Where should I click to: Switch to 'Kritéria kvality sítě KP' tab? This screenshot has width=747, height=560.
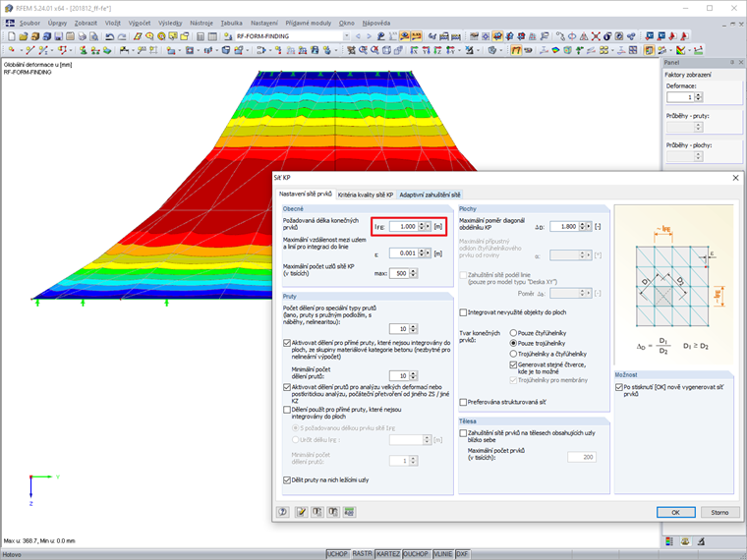tap(366, 195)
